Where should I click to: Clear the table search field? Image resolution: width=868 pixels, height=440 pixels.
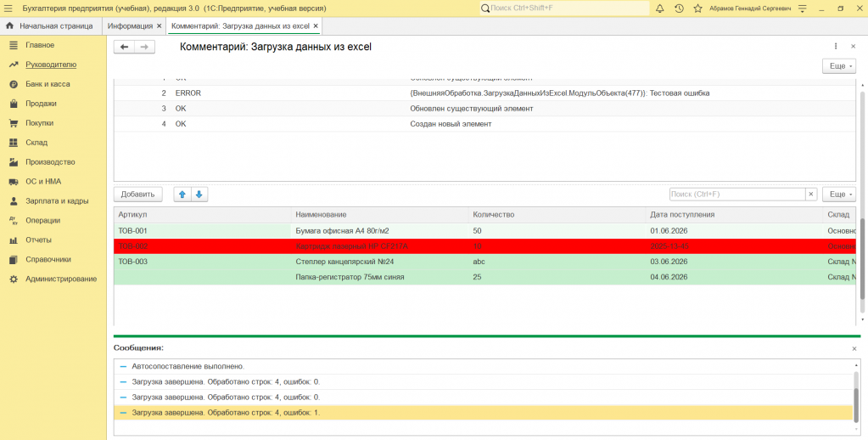pyautogui.click(x=811, y=195)
